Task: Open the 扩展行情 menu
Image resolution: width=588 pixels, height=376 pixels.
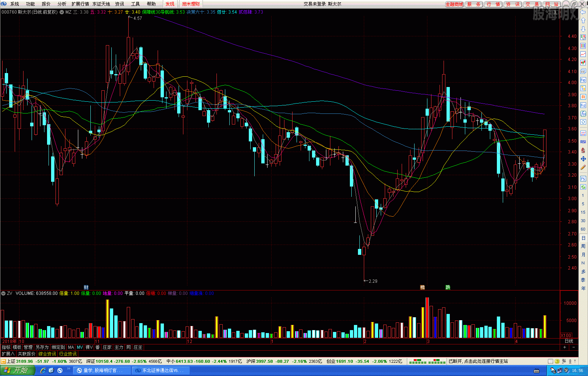Action: pyautogui.click(x=80, y=4)
